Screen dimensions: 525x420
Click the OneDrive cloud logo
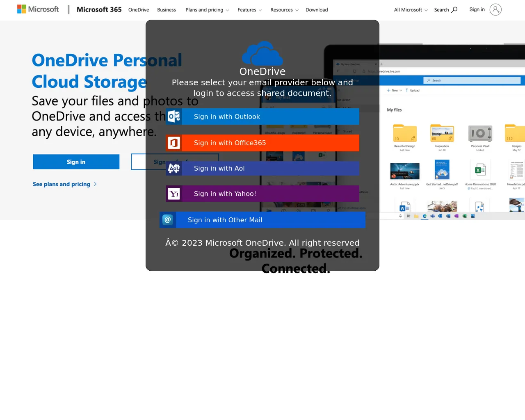[262, 53]
